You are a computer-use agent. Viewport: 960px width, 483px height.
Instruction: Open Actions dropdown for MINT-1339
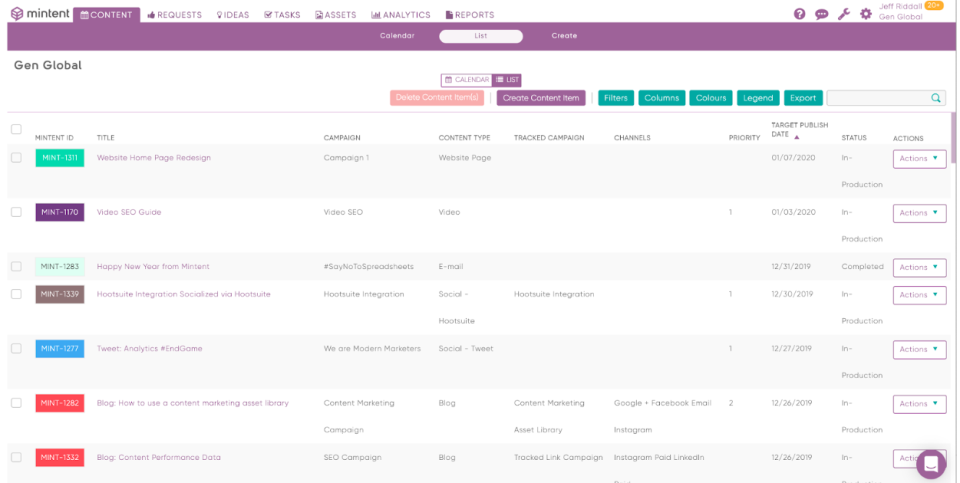pyautogui.click(x=920, y=295)
